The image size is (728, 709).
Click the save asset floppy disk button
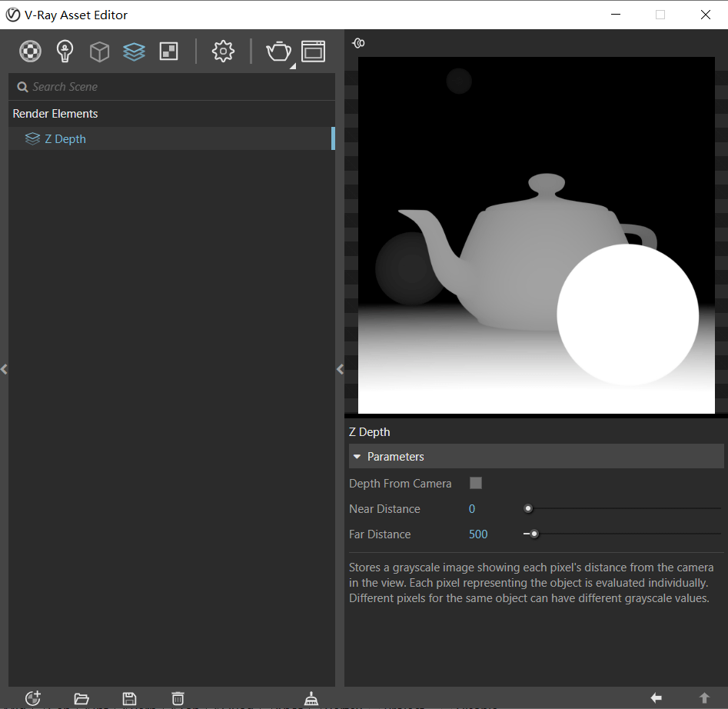[129, 698]
